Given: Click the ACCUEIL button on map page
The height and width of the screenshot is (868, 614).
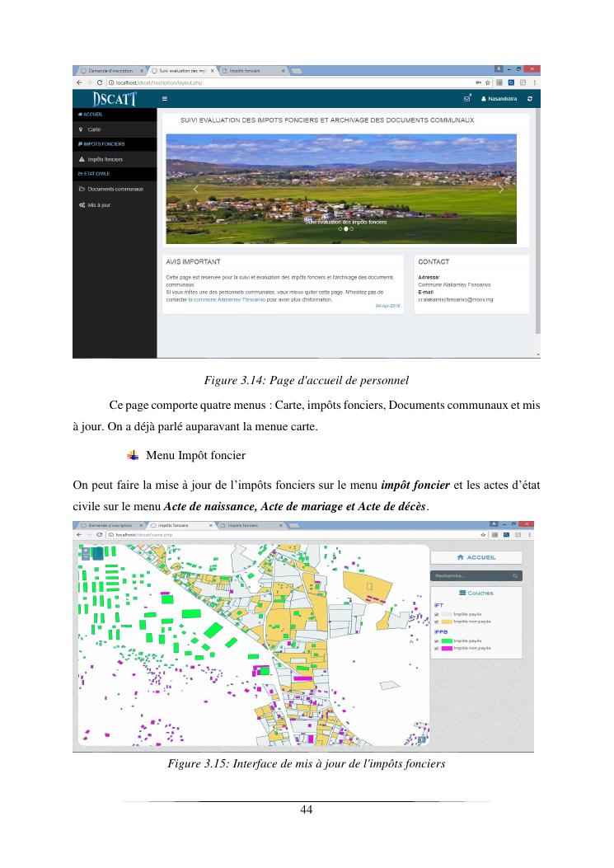Looking at the screenshot, I should pyautogui.click(x=476, y=557).
